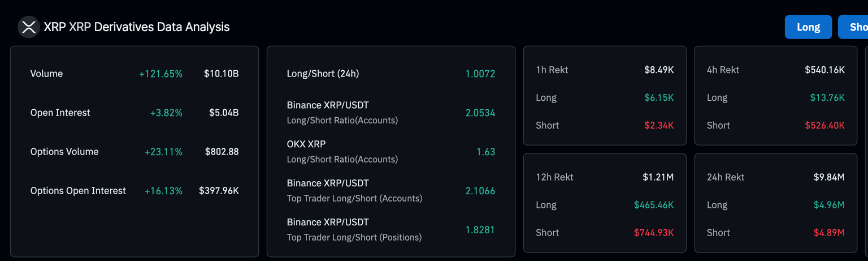This screenshot has width=868, height=261.
Task: Click the 1h Rekt Long $6.15K value
Action: point(659,97)
